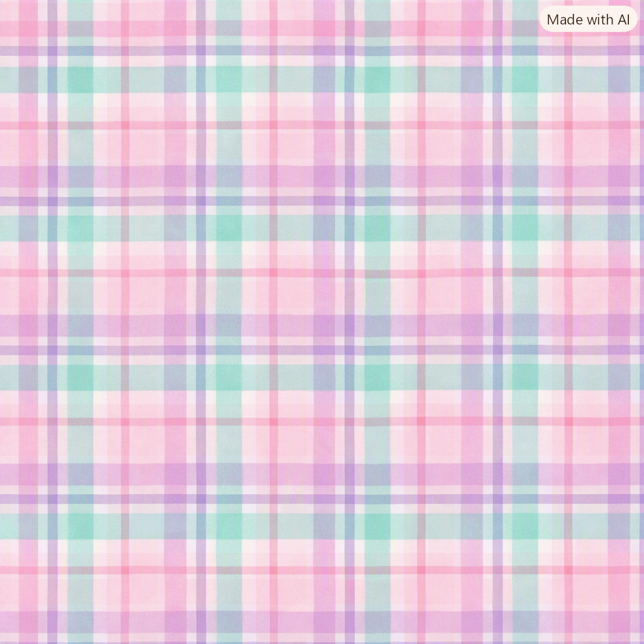Click the top mint horizontal band at the image's left edge
The height and width of the screenshot is (644, 644).
(x=9, y=79)
